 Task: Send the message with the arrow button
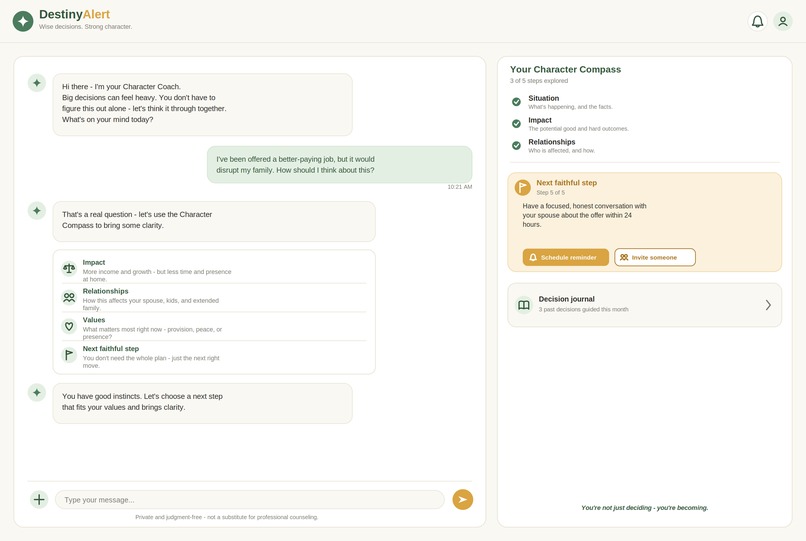coord(463,499)
